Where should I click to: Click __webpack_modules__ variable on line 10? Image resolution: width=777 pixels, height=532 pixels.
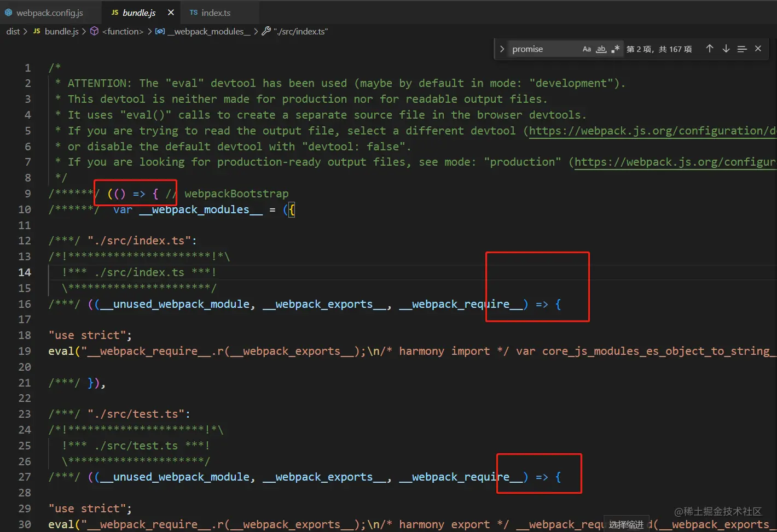201,209
